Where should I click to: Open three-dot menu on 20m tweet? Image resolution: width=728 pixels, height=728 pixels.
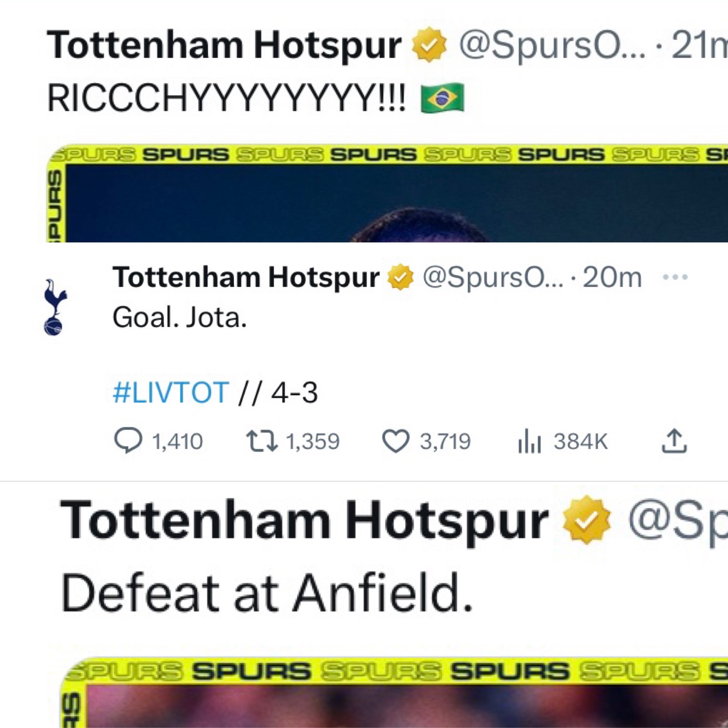point(675,277)
